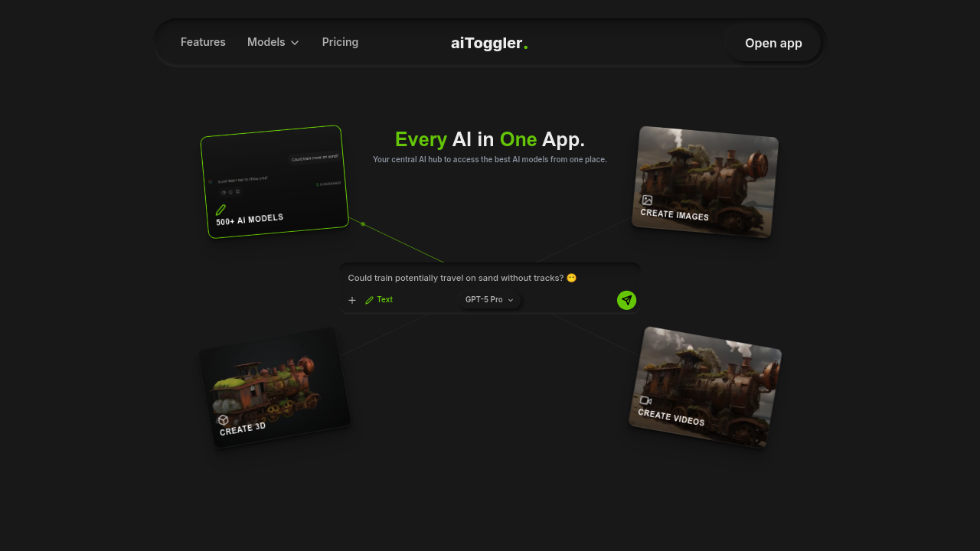Open the GPT-5 Pro model selector
This screenshot has width=980, height=551.
[x=485, y=299]
